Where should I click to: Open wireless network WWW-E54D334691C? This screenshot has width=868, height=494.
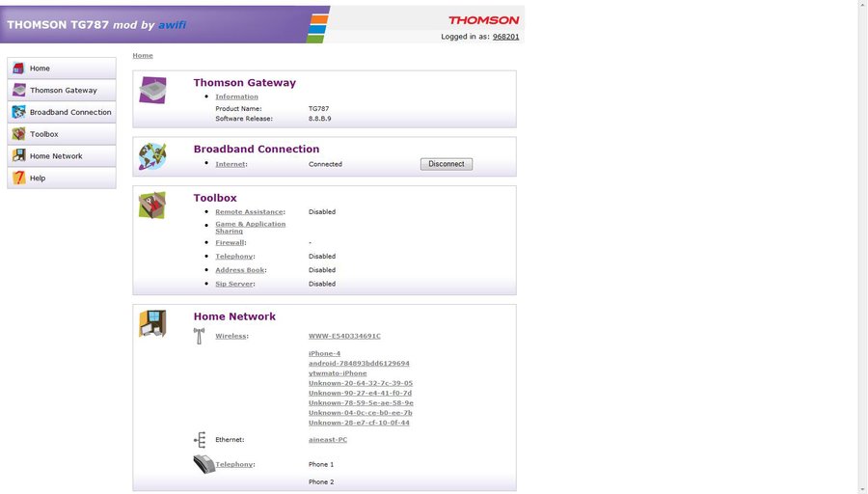(344, 336)
